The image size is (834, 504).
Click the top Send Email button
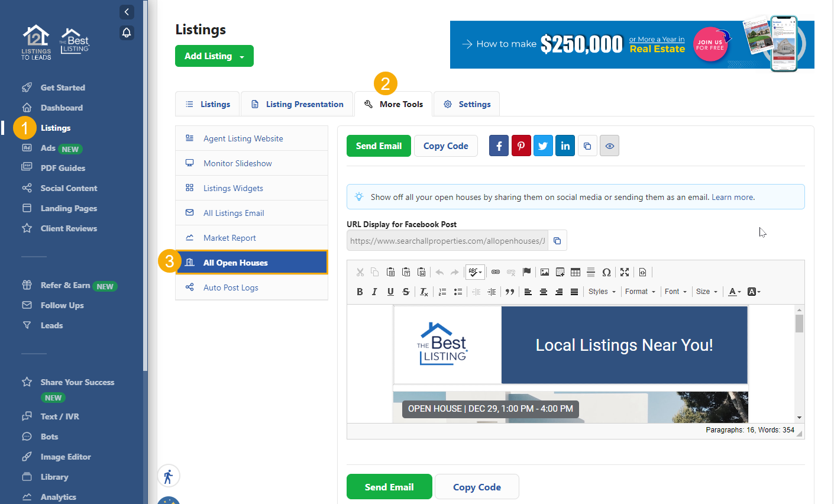tap(379, 146)
